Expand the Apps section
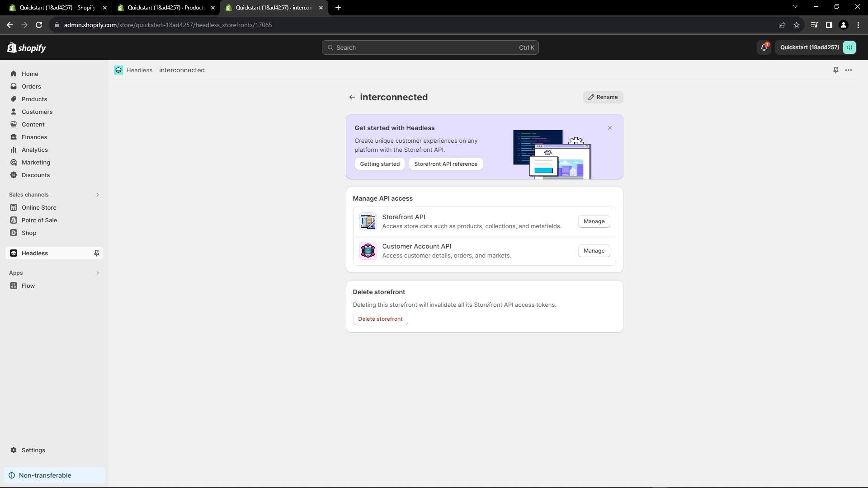 point(98,273)
